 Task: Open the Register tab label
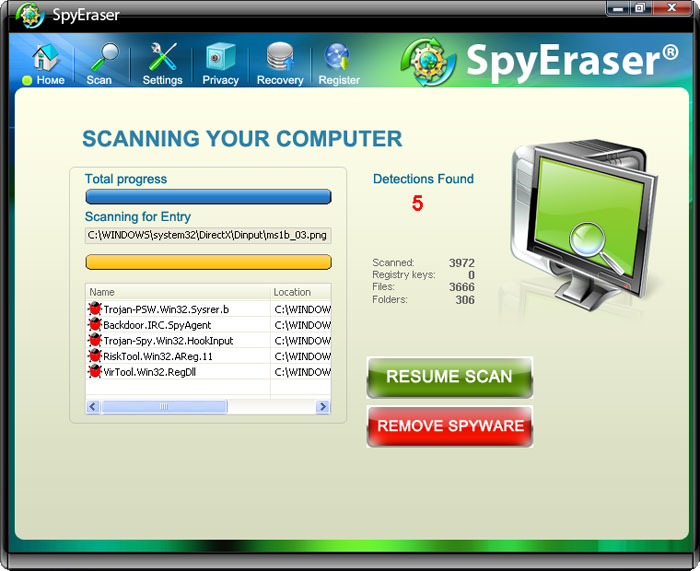339,80
